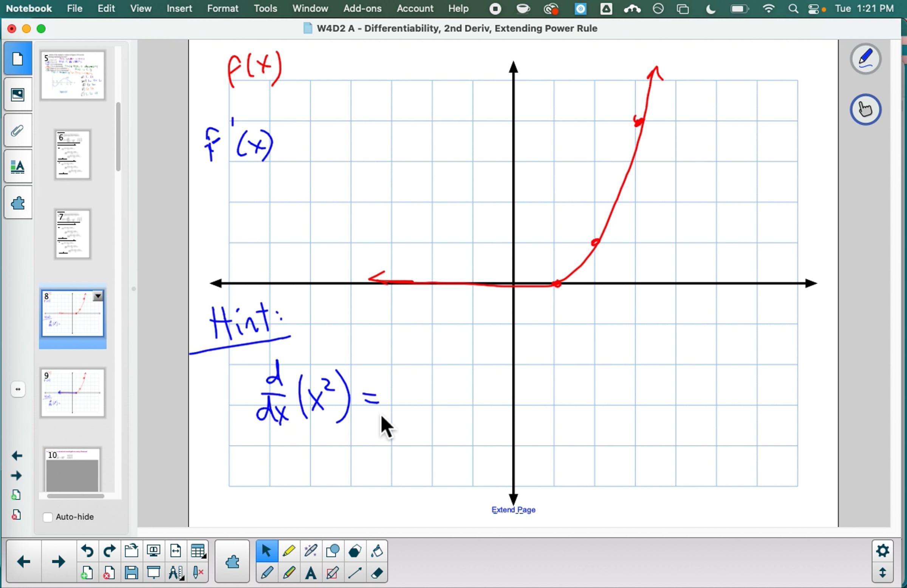The image size is (907, 588).
Task: Select the Eraser tool
Action: [377, 573]
